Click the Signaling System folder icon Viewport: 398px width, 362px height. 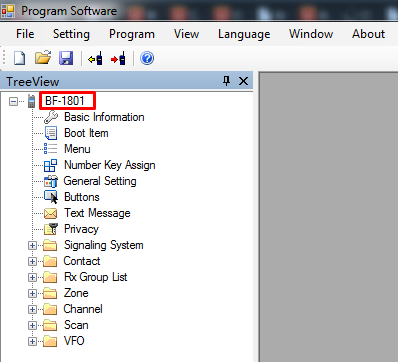tap(50, 245)
